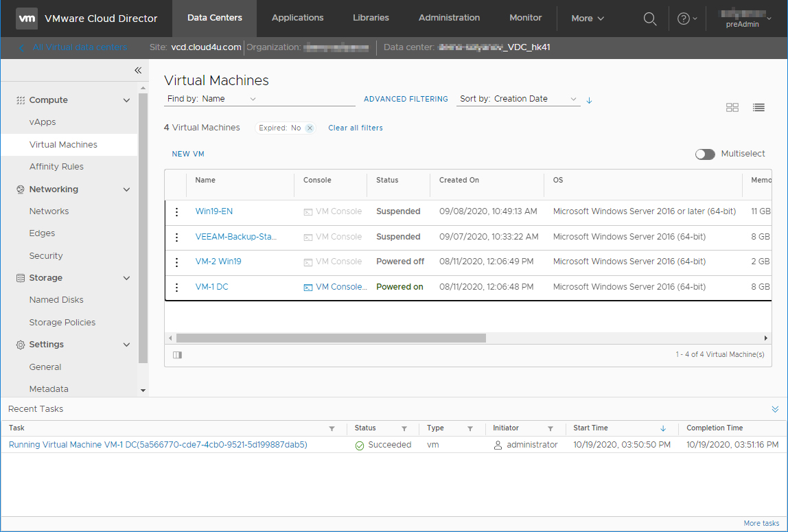Open the search magnifier icon
Image resolution: width=788 pixels, height=532 pixels.
(650, 19)
